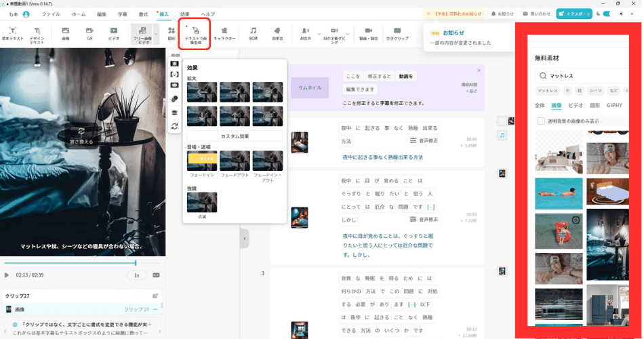The image size is (644, 339).
Task: Open the ホーム tab
Action: (79, 14)
